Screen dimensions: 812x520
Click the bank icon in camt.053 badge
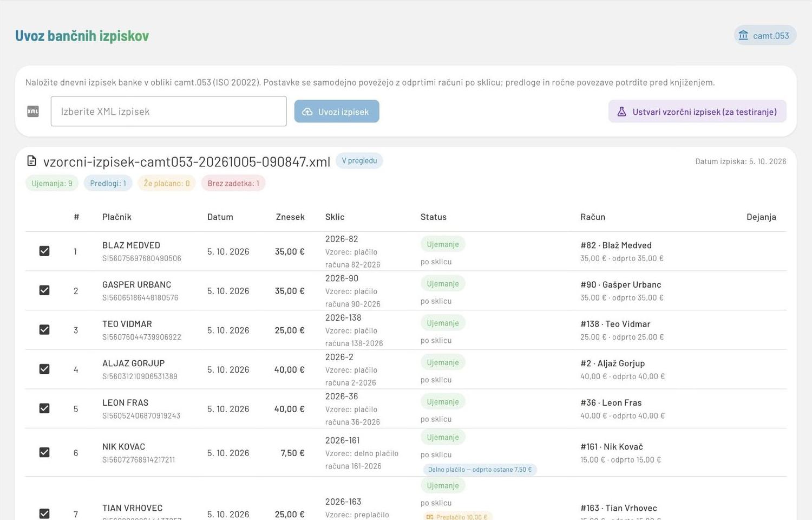(x=743, y=35)
